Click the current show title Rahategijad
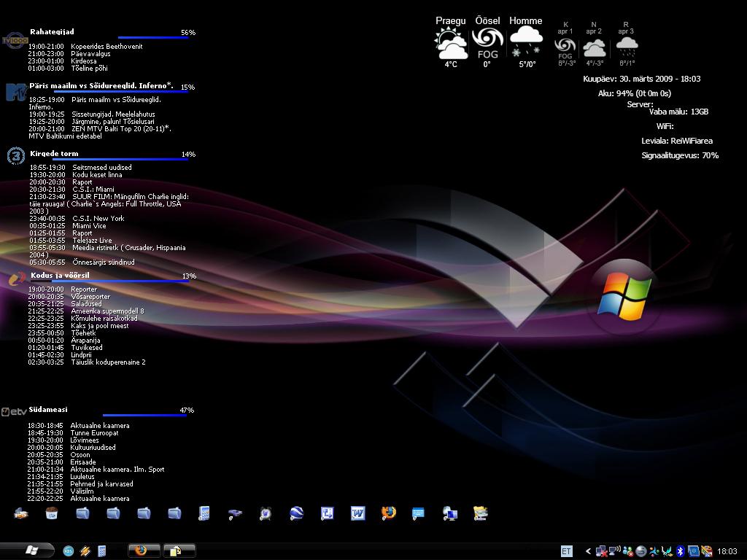Viewport: 747px width, 560px height. click(x=52, y=32)
